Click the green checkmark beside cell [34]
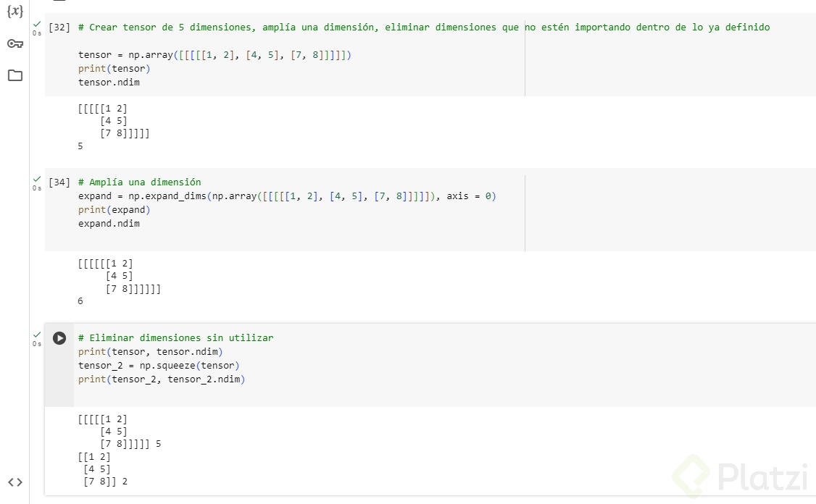Viewport: 816px width, 504px height. coord(36,180)
